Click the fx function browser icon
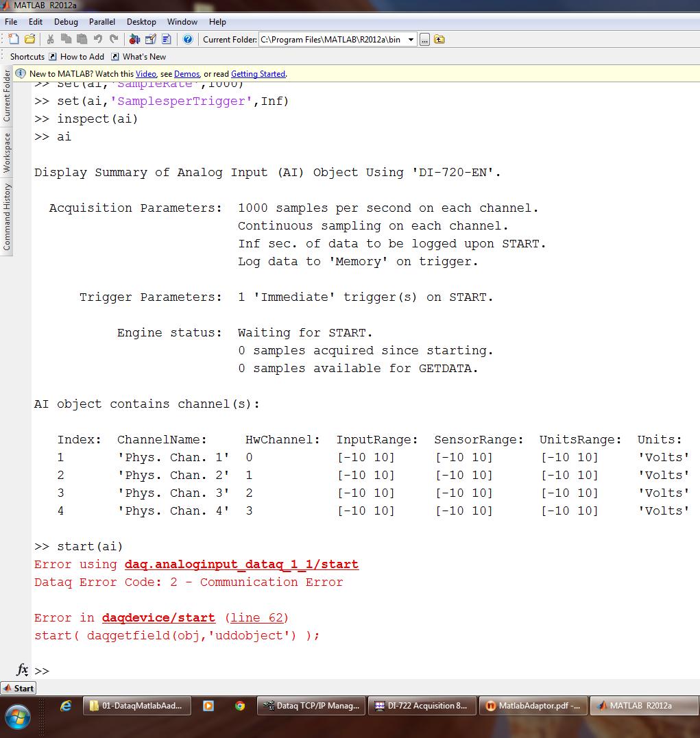The image size is (700, 738). (x=22, y=669)
